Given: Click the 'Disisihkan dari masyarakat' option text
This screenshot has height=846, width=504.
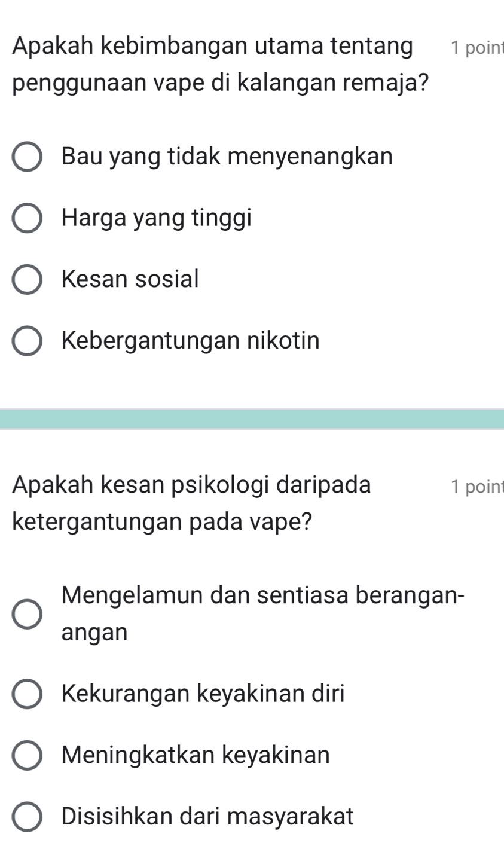Looking at the screenshot, I should tap(207, 816).
